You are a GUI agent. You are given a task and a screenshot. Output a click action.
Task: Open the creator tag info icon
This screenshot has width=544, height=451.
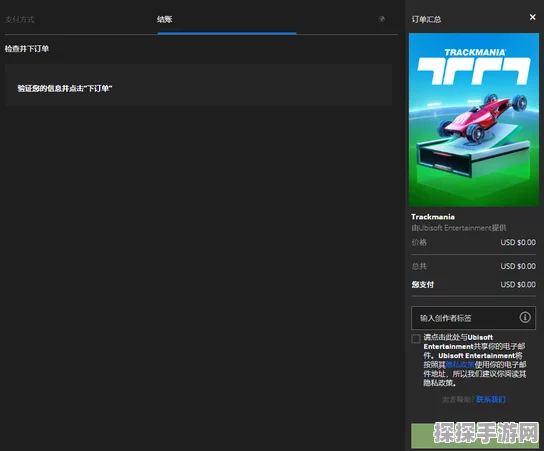pyautogui.click(x=525, y=317)
